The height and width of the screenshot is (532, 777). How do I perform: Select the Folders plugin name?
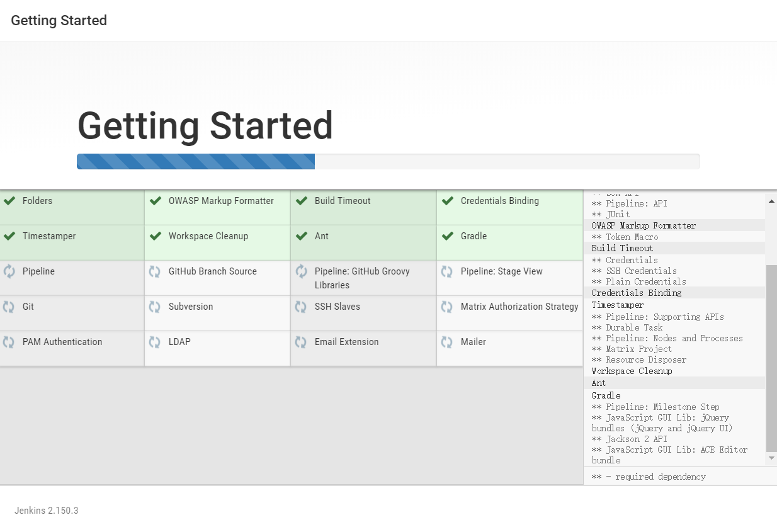coord(37,201)
